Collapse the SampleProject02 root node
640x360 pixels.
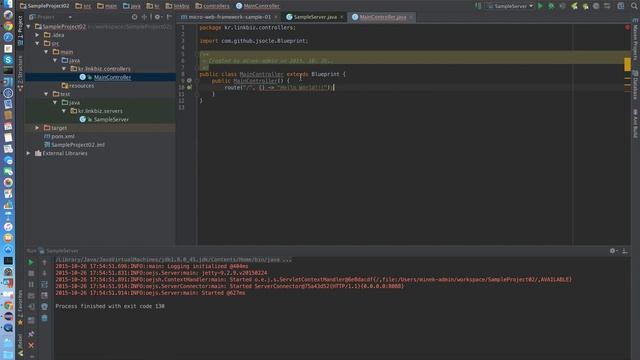[x=29, y=27]
